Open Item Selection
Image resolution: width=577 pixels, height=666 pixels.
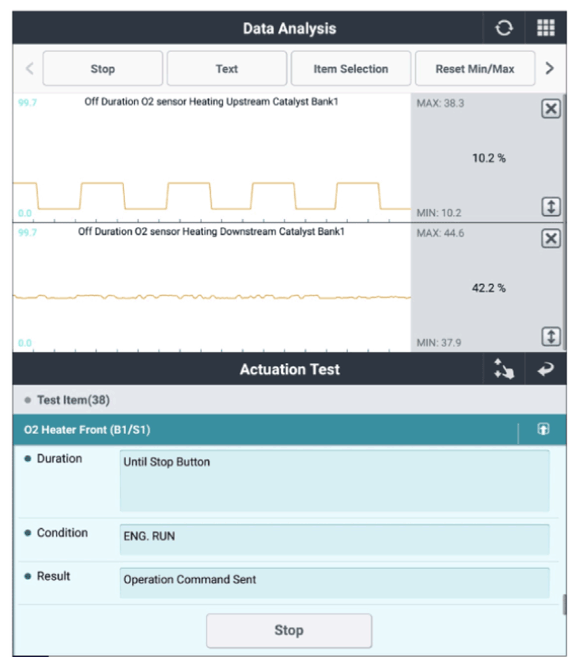click(351, 69)
